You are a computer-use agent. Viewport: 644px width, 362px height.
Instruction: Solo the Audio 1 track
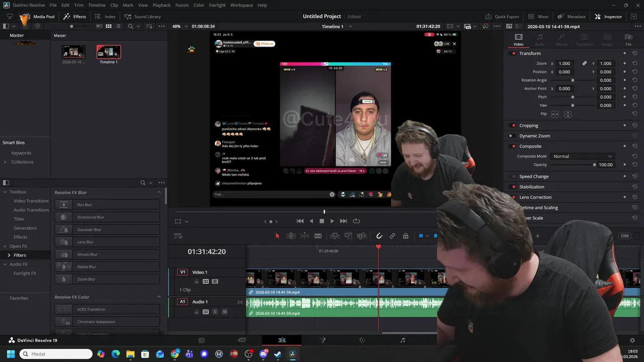click(x=215, y=312)
